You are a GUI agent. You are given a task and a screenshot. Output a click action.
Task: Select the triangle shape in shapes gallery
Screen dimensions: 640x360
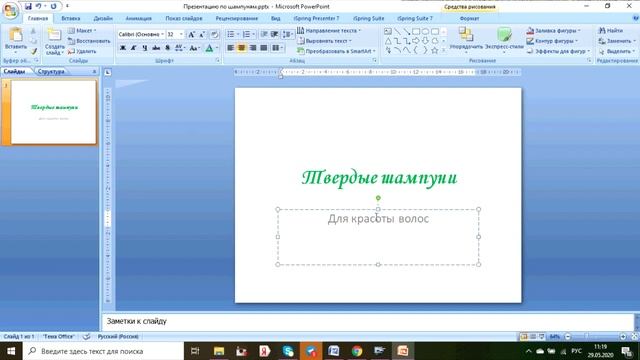[x=388, y=41]
